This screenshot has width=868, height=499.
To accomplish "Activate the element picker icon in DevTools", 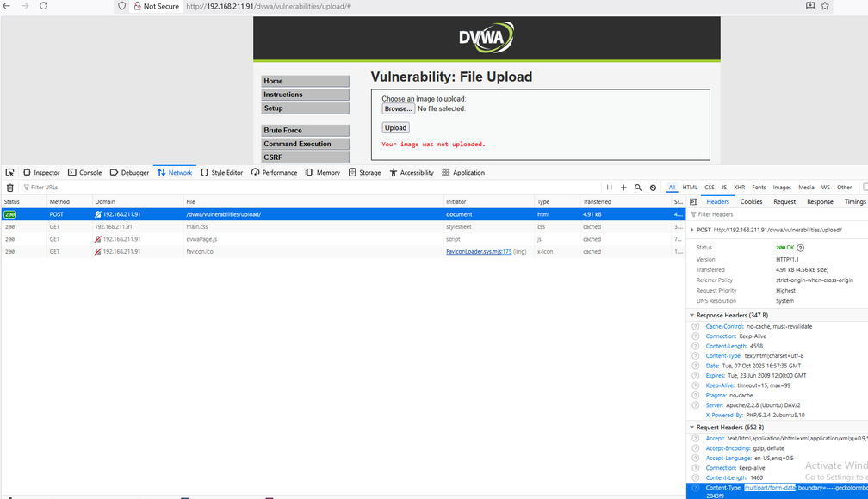I will tap(10, 173).
